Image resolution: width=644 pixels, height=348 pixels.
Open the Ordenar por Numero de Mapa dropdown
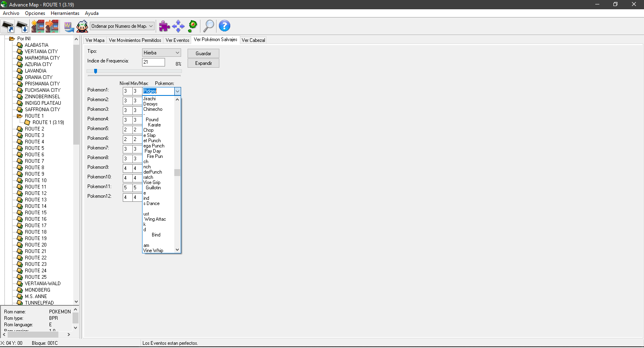pos(122,26)
